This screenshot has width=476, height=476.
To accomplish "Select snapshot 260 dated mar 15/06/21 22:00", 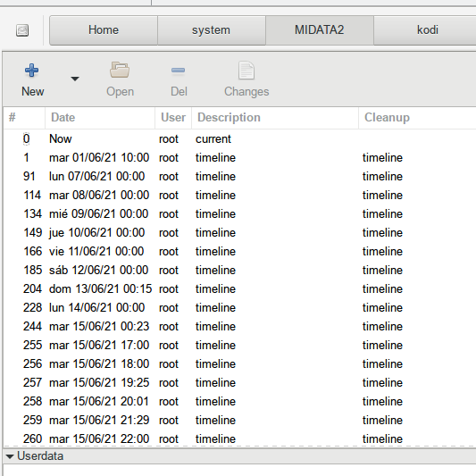I will click(240, 439).
